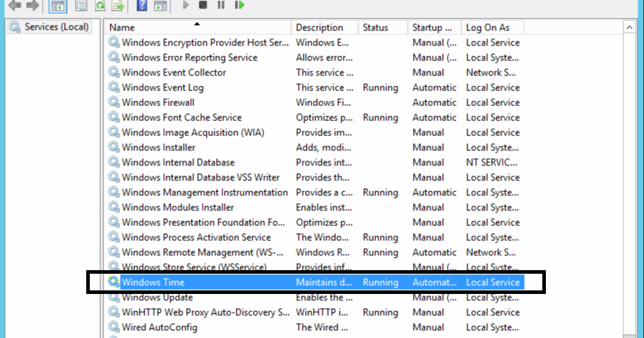Click gear icon beside Wired AutoConfig
Screen dimensions: 644x338
click(114, 327)
